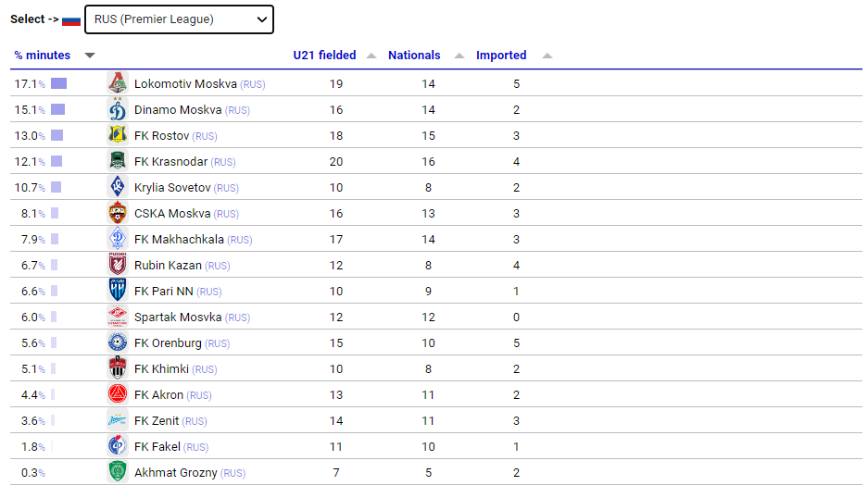Image resolution: width=868 pixels, height=498 pixels.
Task: Open the FK Makhachkala team name
Action: pyautogui.click(x=179, y=240)
